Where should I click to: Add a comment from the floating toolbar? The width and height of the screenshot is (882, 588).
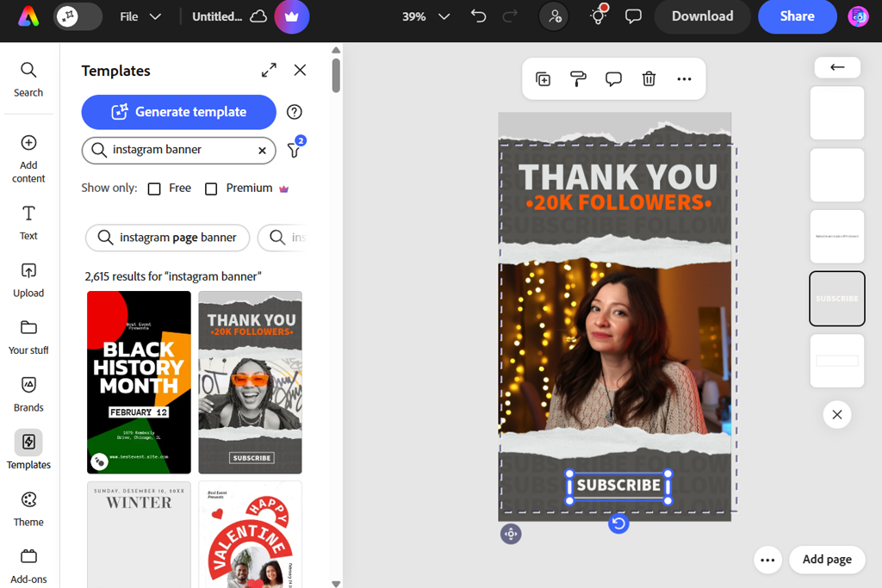(613, 79)
